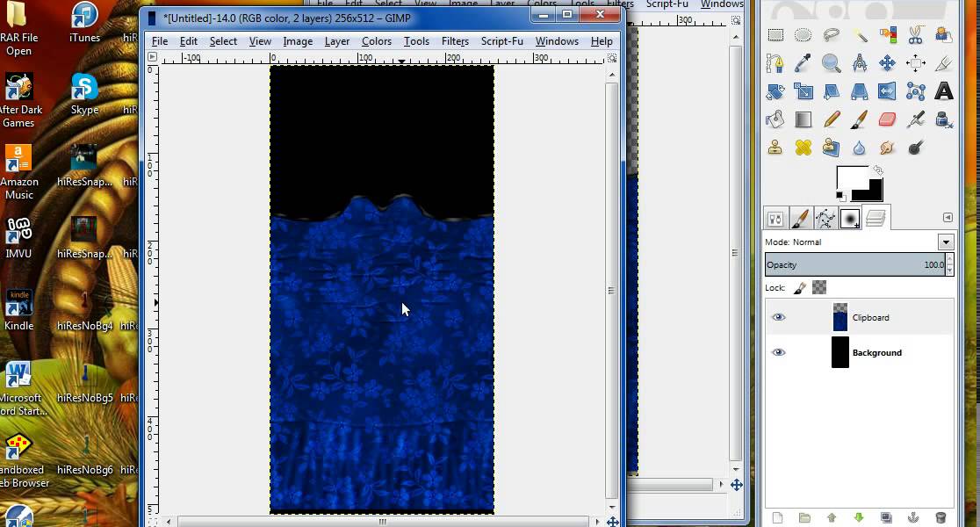Select the Zoom magnifier tool
The height and width of the screenshot is (527, 980).
tap(832, 63)
